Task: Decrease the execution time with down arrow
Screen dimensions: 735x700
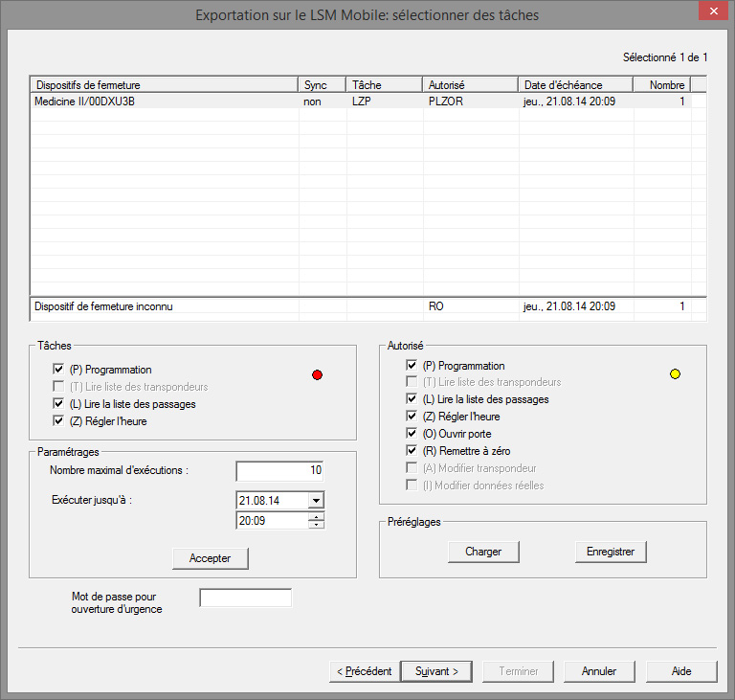Action: click(316, 524)
